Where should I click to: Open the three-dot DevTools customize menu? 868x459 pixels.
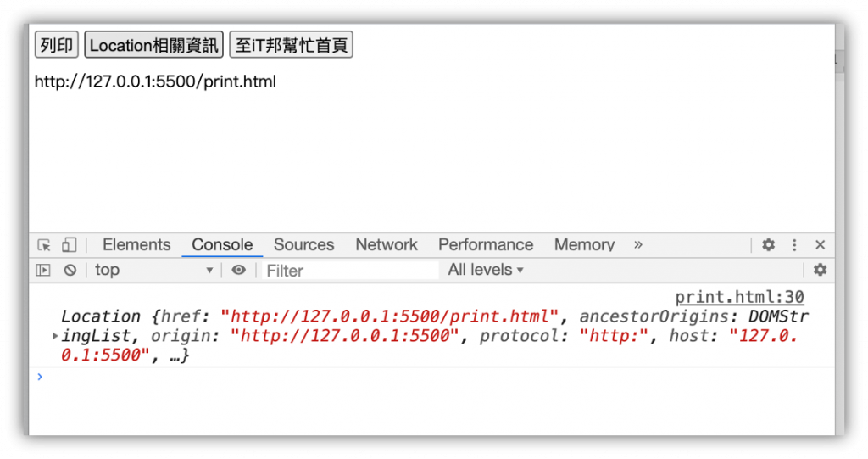794,245
